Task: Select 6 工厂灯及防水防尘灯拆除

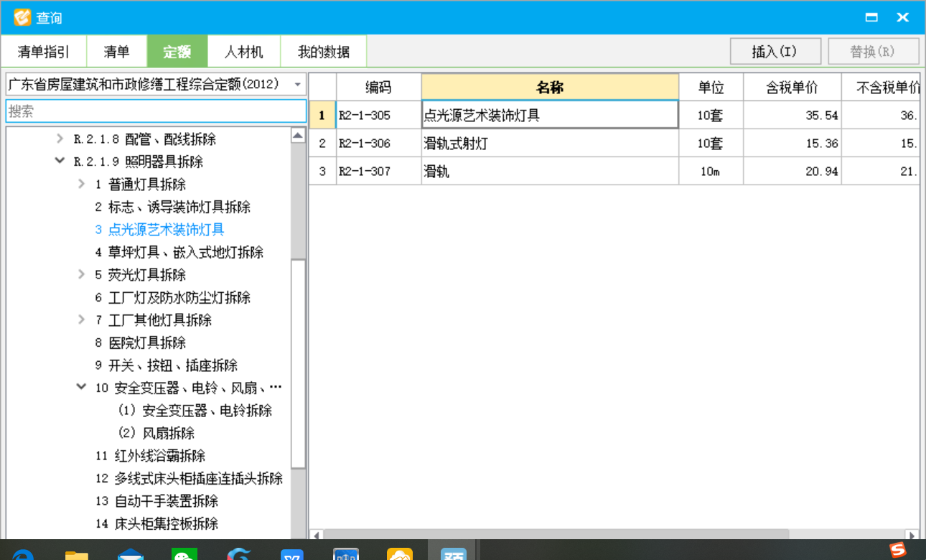Action: 172,297
